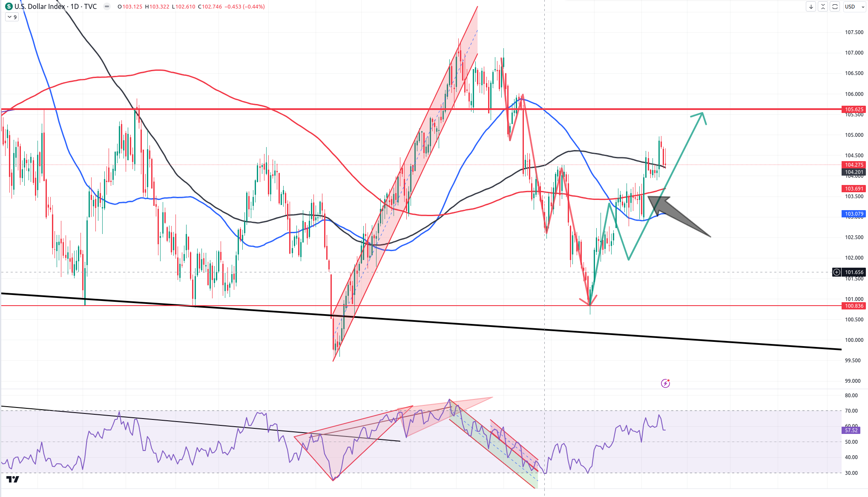The image size is (868, 497).
Task: Click the plus crosshair button at 101.656
Action: [836, 272]
